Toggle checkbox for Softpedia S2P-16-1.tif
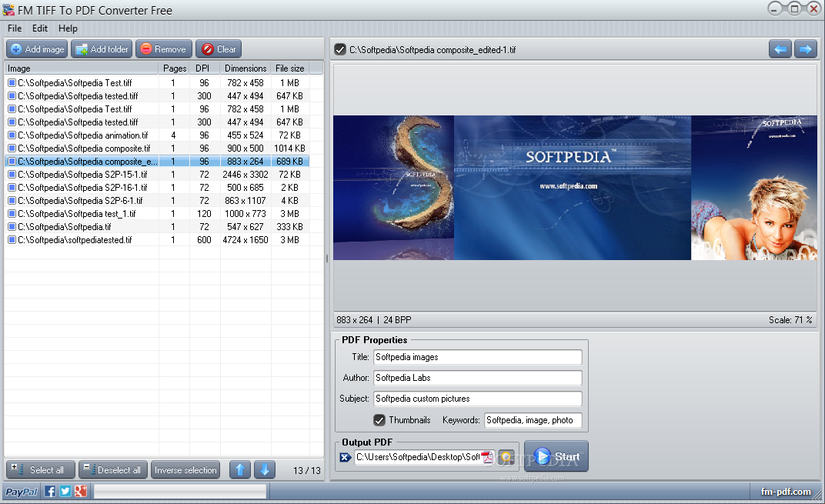 [12, 187]
